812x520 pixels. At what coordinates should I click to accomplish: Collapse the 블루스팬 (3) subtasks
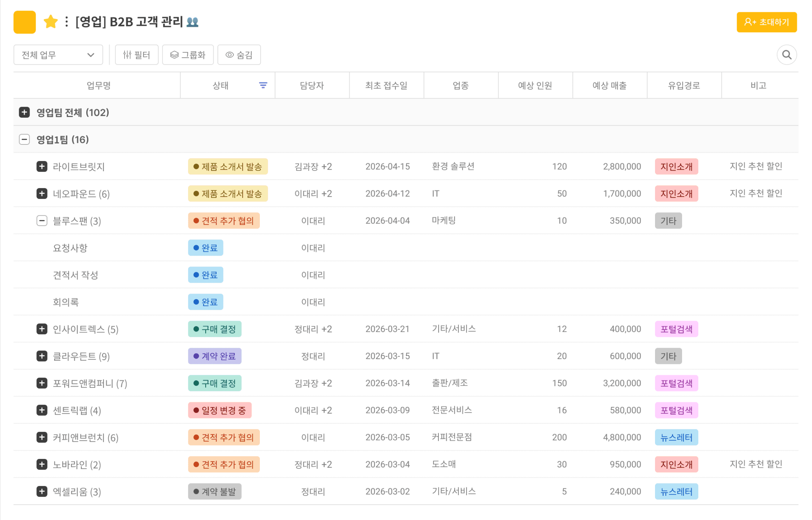pos(42,221)
